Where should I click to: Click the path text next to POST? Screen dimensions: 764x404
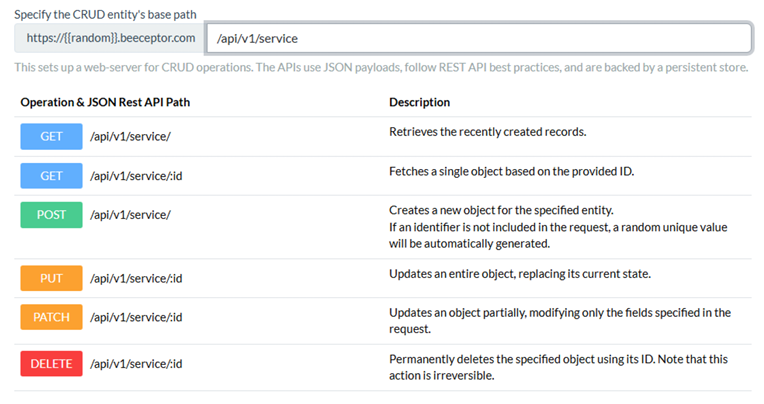[130, 215]
